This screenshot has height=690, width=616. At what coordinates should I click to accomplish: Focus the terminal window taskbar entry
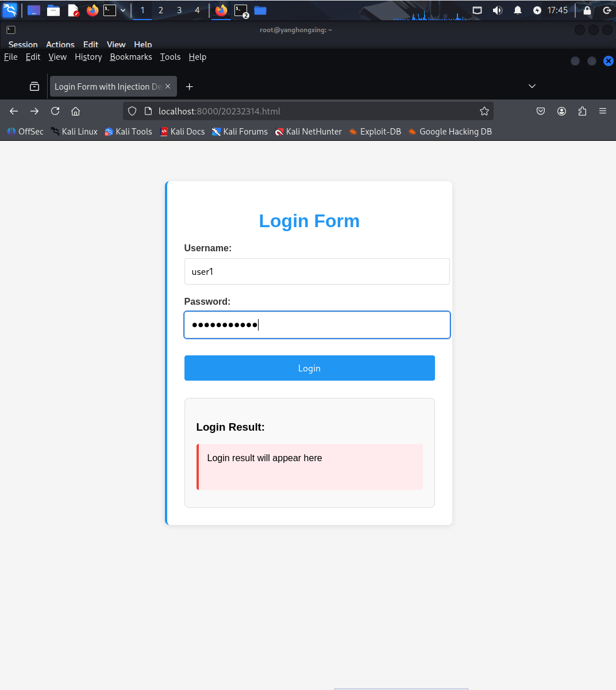241,10
